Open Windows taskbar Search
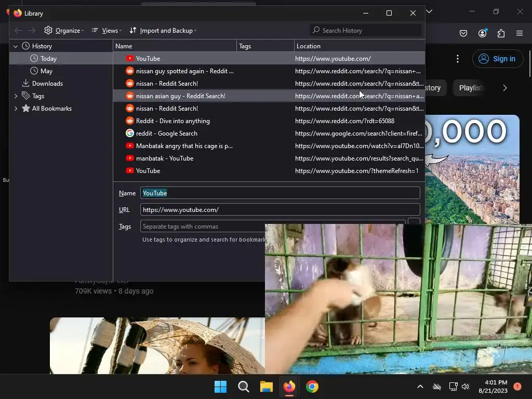532x399 pixels. coord(243,387)
